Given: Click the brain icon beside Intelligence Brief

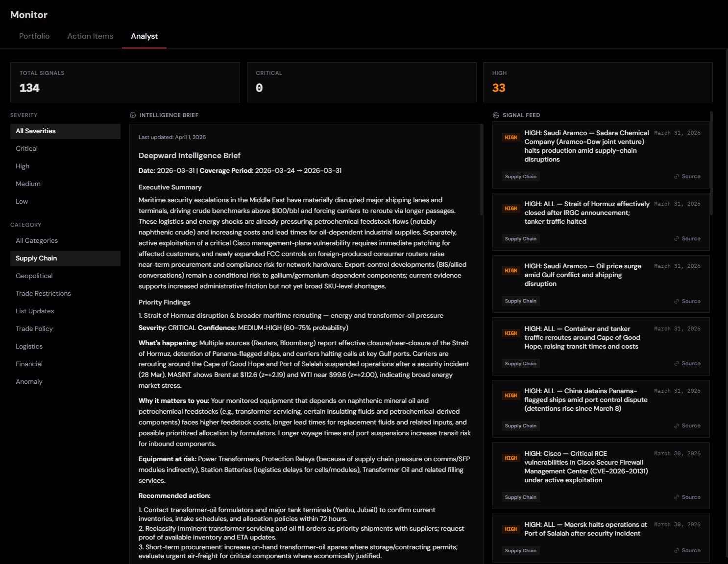Looking at the screenshot, I should point(133,115).
